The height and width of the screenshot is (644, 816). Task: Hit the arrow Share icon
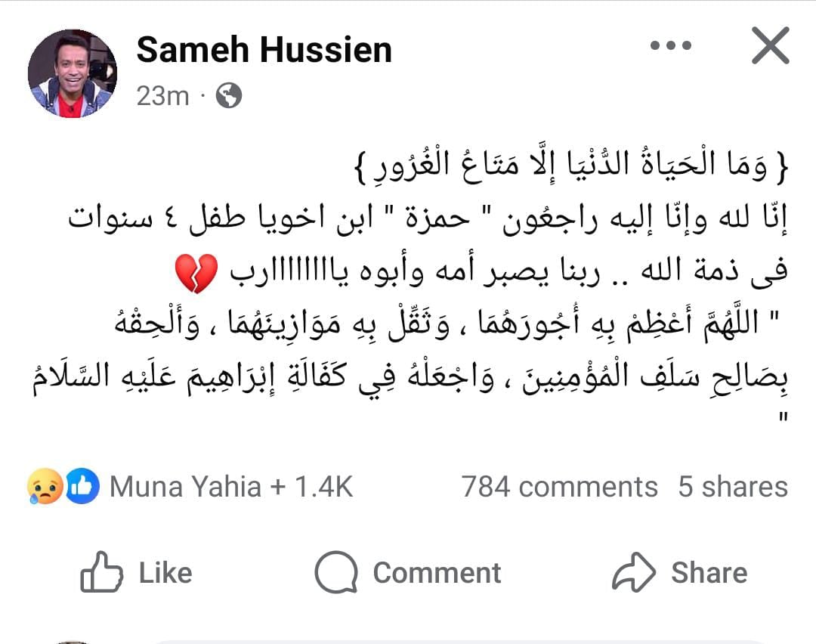coord(633,573)
